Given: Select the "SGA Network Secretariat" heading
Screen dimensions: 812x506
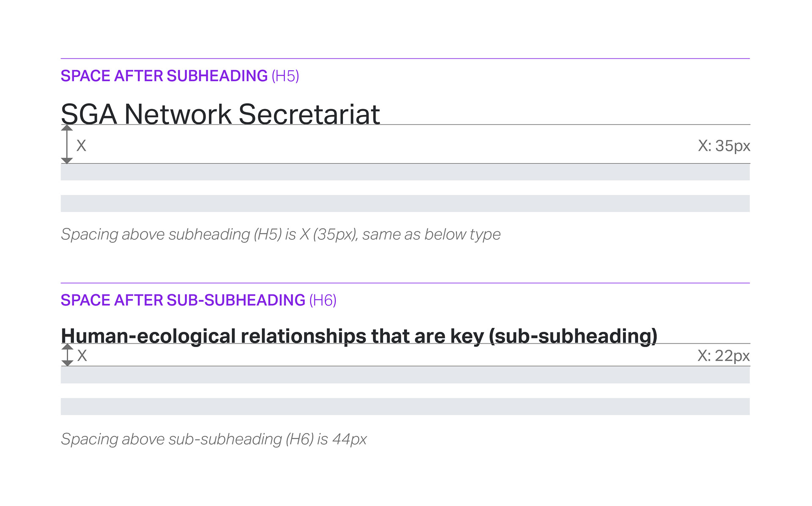Looking at the screenshot, I should [x=220, y=114].
